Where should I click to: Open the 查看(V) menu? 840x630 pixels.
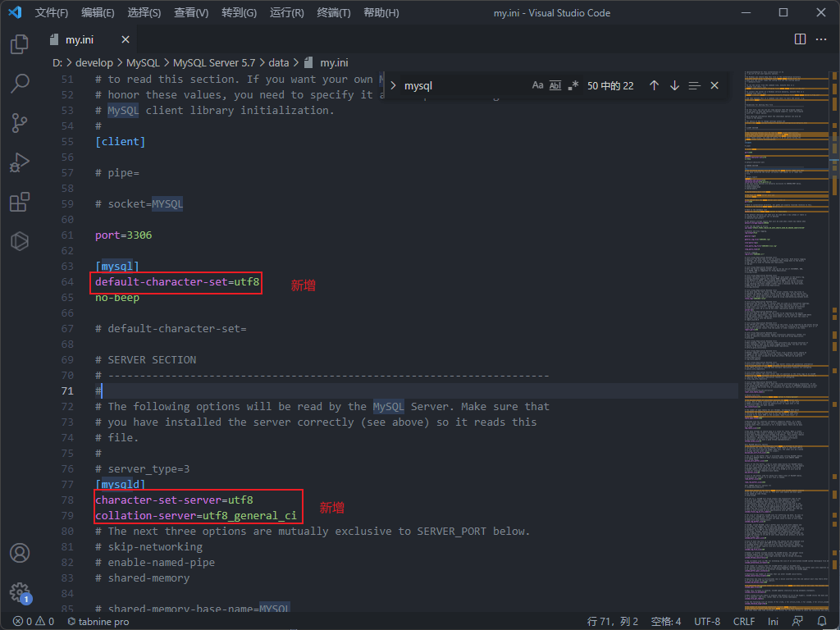(191, 12)
